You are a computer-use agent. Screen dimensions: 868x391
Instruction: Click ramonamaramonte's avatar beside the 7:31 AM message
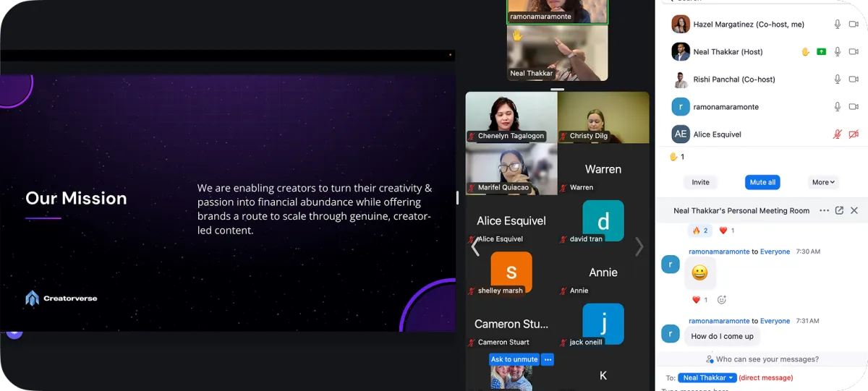point(671,333)
